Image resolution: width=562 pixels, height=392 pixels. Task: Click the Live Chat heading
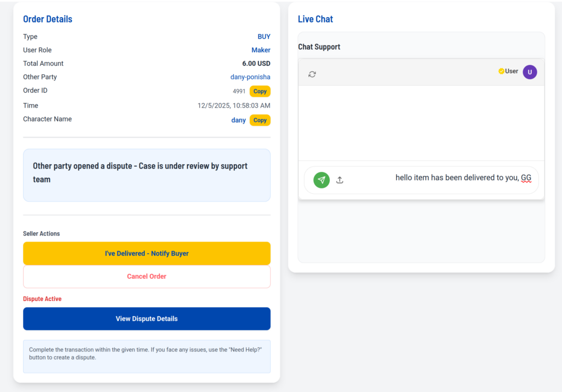316,19
